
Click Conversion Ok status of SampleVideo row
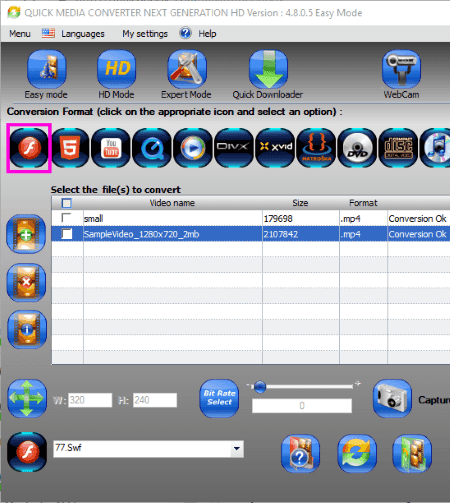tap(417, 234)
